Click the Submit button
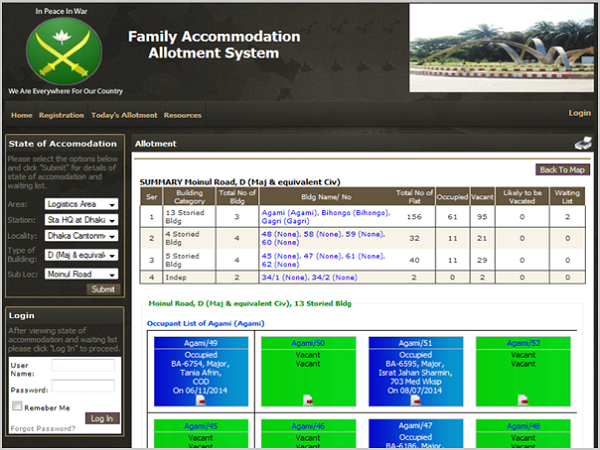Image resolution: width=600 pixels, height=450 pixels. [103, 289]
